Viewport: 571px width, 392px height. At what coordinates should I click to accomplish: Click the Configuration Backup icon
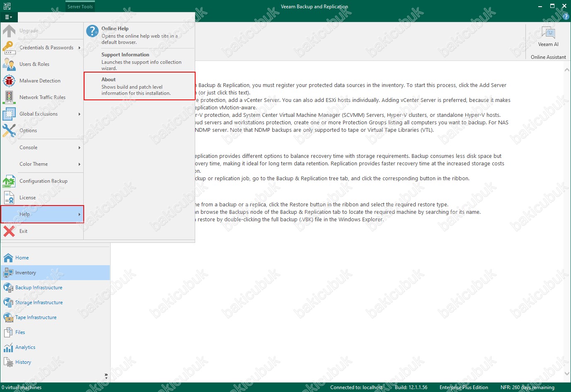coord(9,181)
